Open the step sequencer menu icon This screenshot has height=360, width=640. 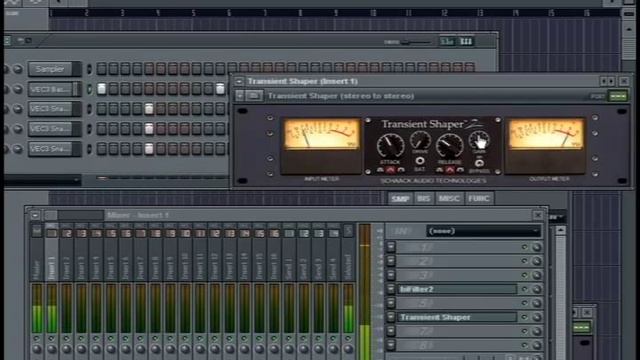(x=7, y=41)
